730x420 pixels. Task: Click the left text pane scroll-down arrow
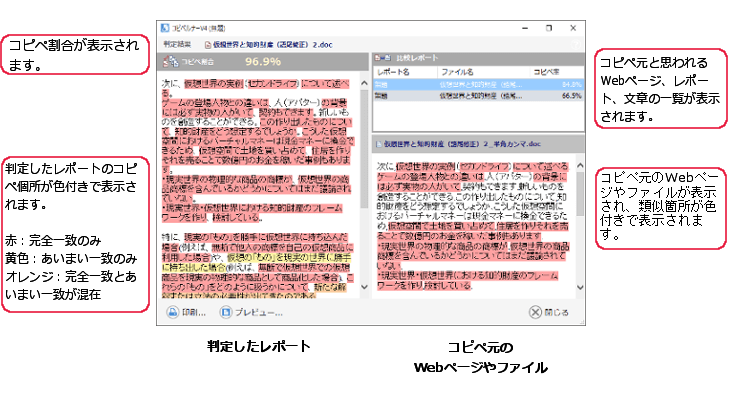click(364, 289)
